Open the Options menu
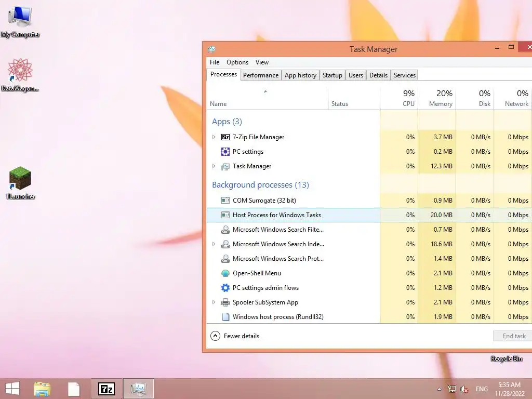 pos(237,62)
